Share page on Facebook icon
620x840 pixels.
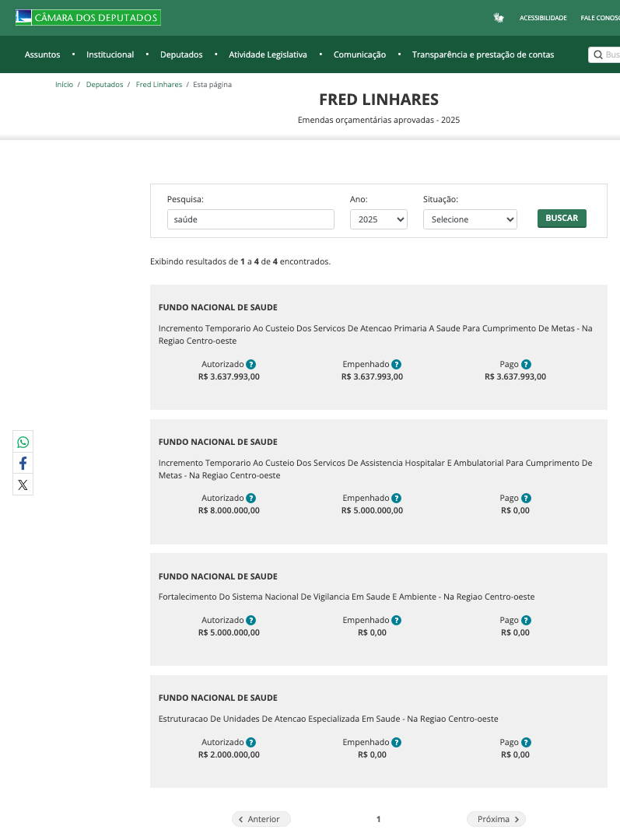coord(23,464)
